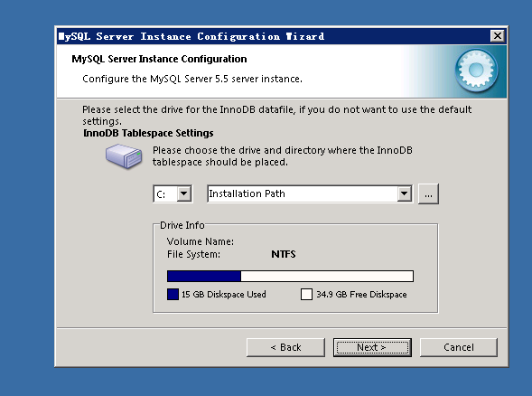Screen dimensions: 532x396
Task: Click the browse ellipsis button
Action: 428,193
